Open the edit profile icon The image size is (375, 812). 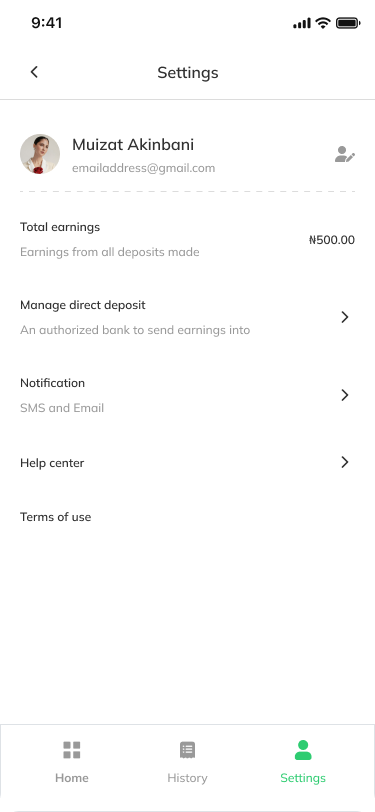(x=344, y=154)
